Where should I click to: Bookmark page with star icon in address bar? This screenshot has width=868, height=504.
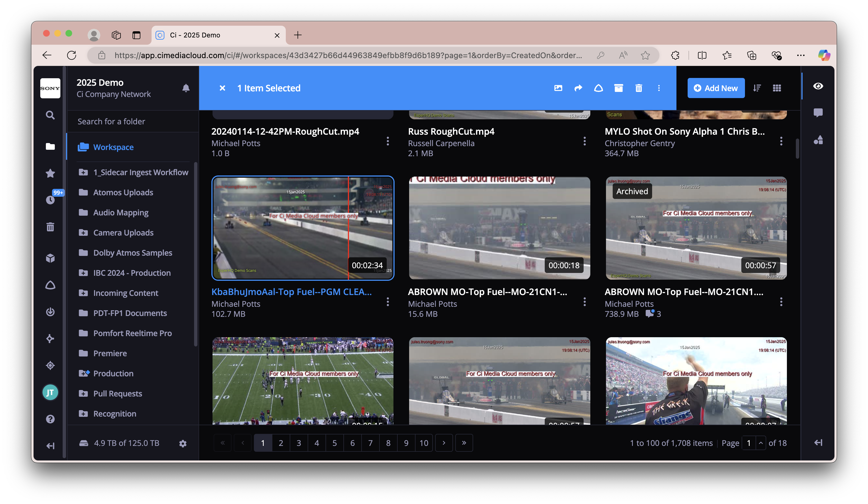click(x=645, y=55)
